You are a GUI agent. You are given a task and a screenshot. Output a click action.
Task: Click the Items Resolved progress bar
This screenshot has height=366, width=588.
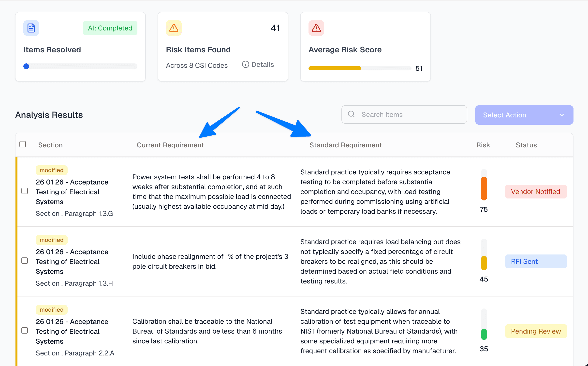point(80,66)
